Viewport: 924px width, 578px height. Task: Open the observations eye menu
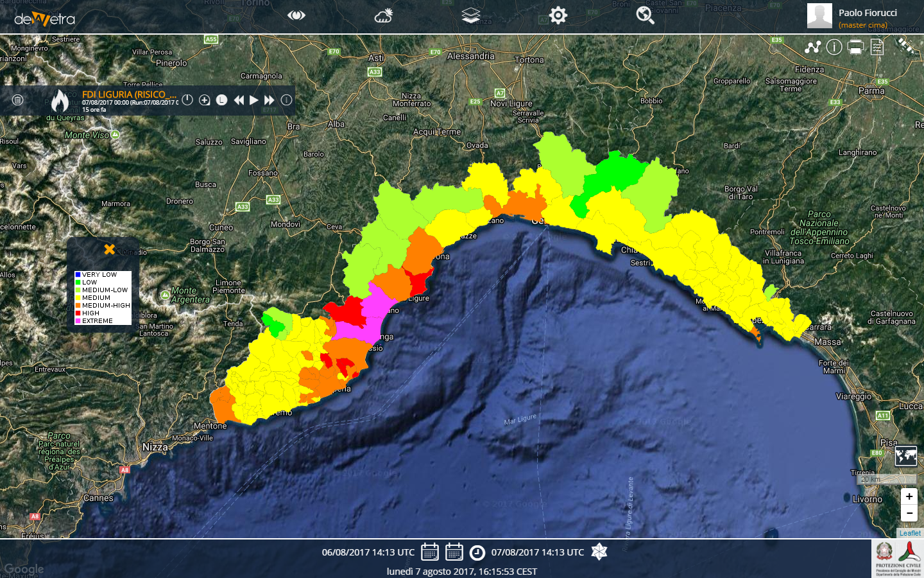point(296,15)
